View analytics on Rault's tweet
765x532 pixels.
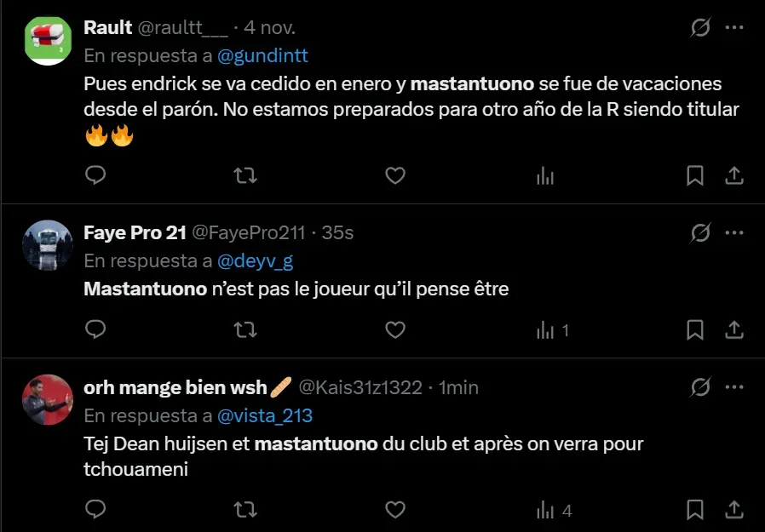[x=545, y=175]
